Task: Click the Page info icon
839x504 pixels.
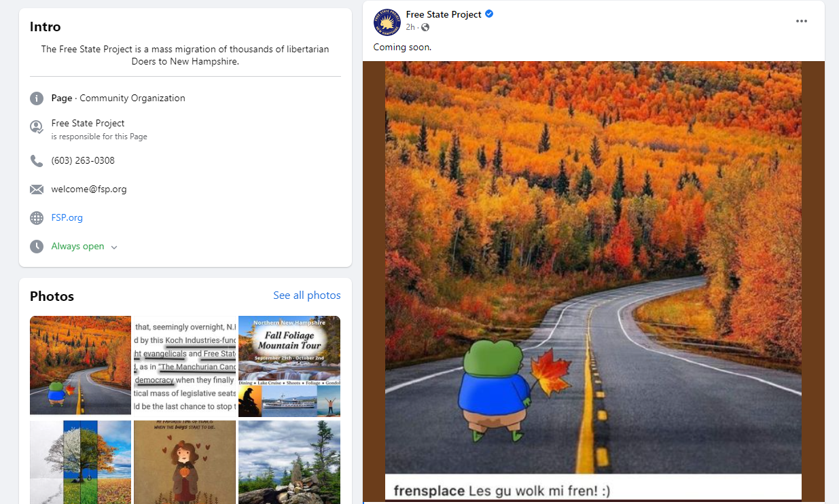Action: pyautogui.click(x=37, y=98)
